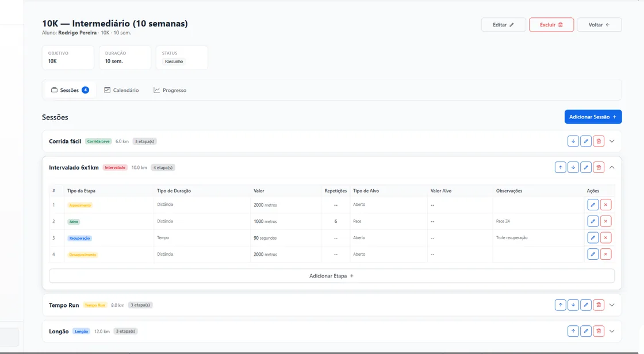Expand the Tempo Run session

(x=612, y=305)
